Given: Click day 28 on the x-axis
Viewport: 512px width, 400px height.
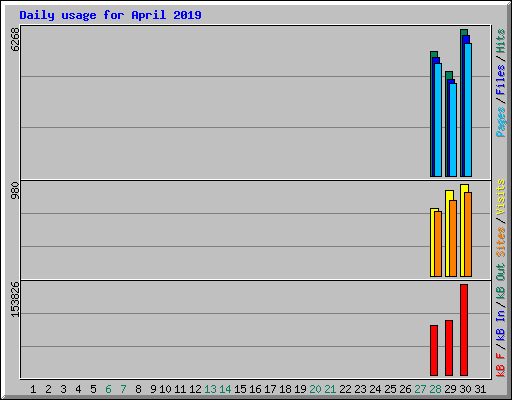Looking at the screenshot, I should [435, 389].
